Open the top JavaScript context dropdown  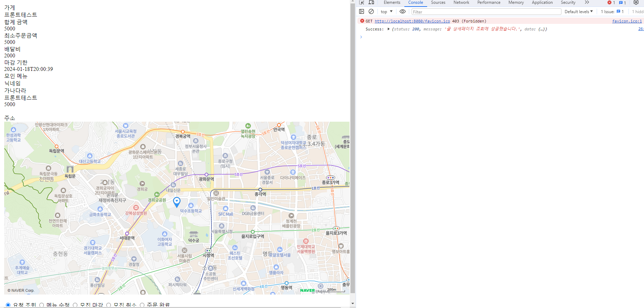[x=386, y=11]
